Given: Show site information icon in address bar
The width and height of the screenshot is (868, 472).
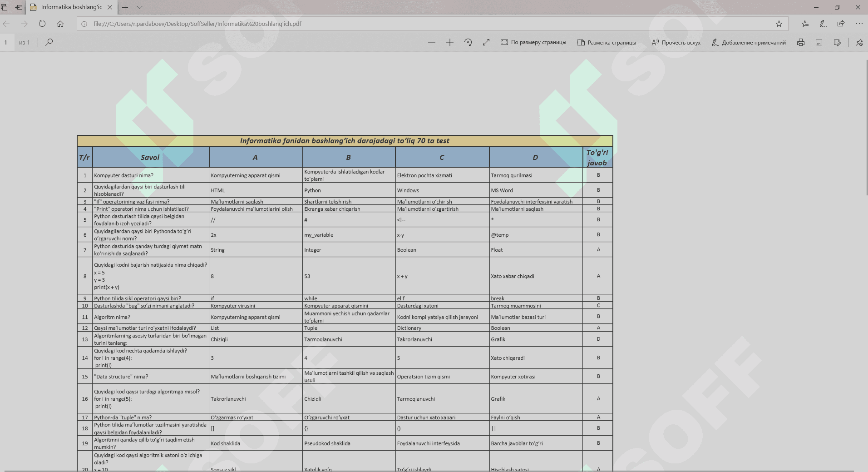Looking at the screenshot, I should pyautogui.click(x=84, y=24).
